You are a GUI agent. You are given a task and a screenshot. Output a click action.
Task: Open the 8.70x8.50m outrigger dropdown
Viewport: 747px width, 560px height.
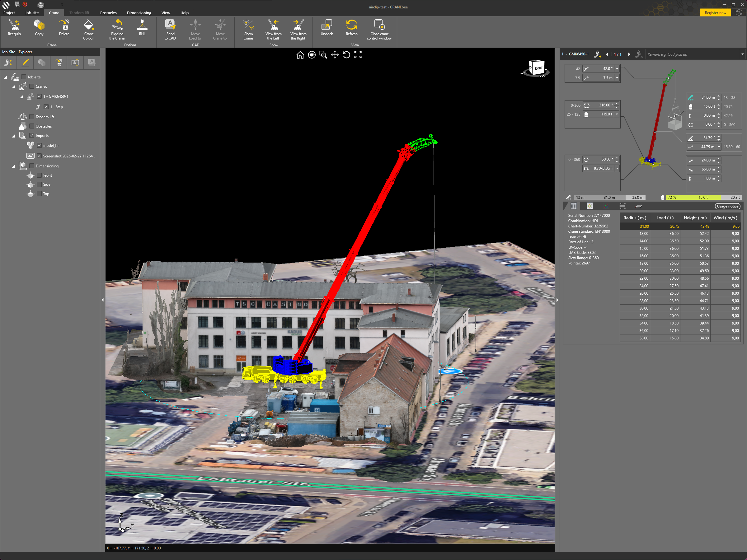coord(617,168)
